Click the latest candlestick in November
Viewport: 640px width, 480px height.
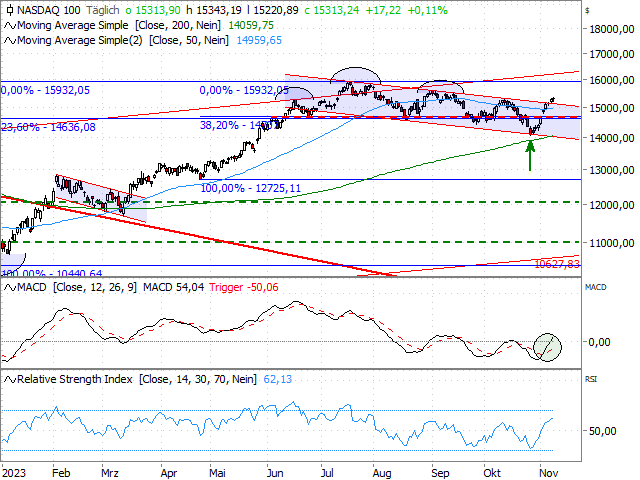[x=553, y=99]
